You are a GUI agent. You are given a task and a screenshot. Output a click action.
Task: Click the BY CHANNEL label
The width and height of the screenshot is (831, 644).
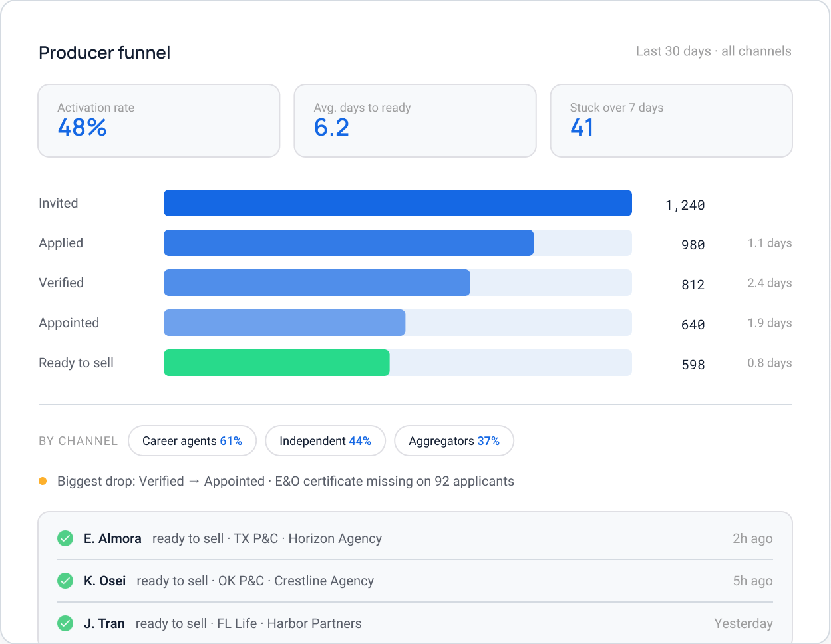point(78,441)
